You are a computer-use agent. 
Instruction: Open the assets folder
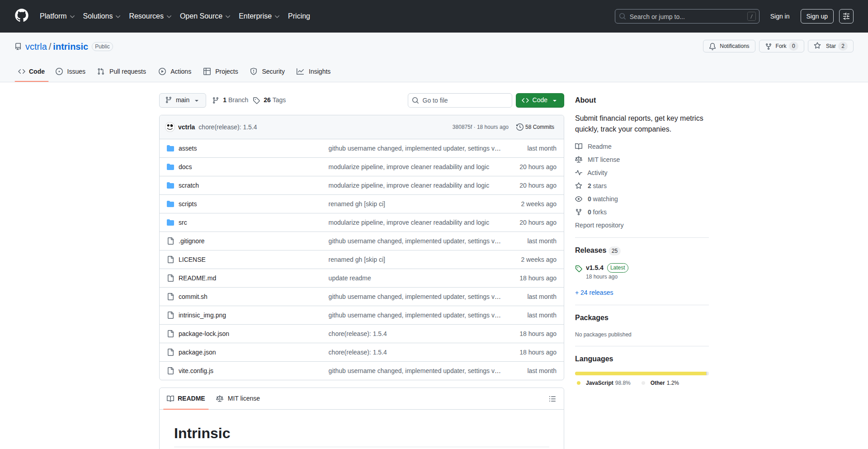pyautogui.click(x=188, y=148)
